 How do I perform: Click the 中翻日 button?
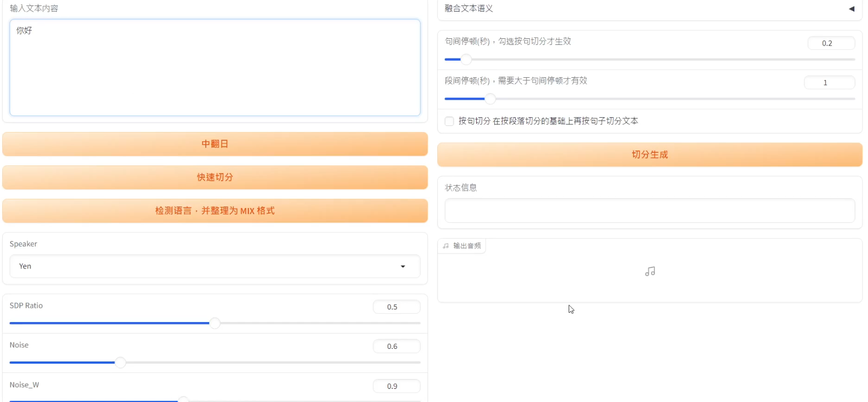[215, 144]
